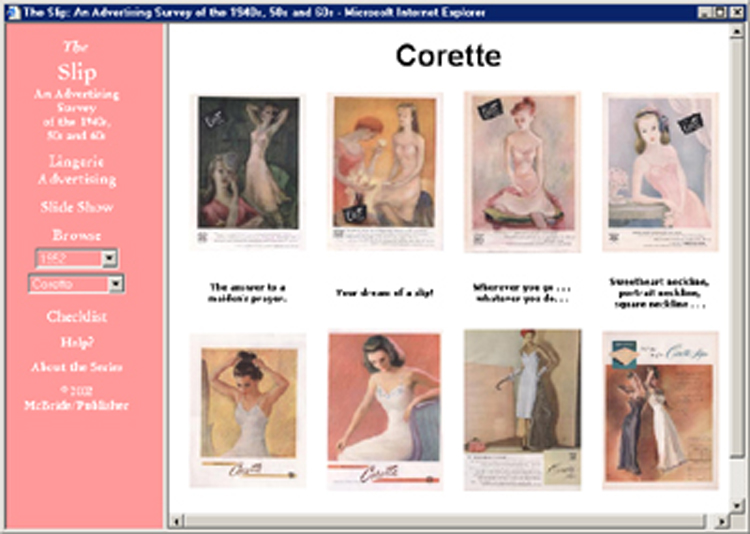Click caption 'Sweetheart neckline, portrait neckline'
This screenshot has height=534, width=750.
tap(660, 293)
